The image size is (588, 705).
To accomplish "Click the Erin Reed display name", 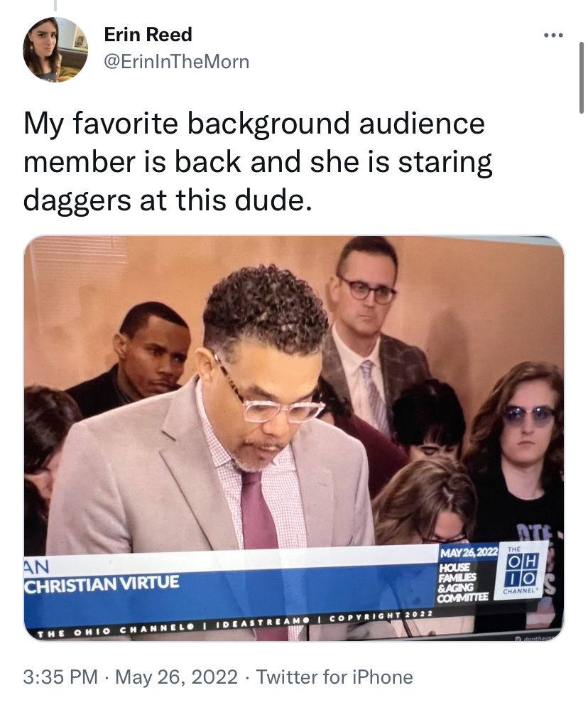I will 148,35.
